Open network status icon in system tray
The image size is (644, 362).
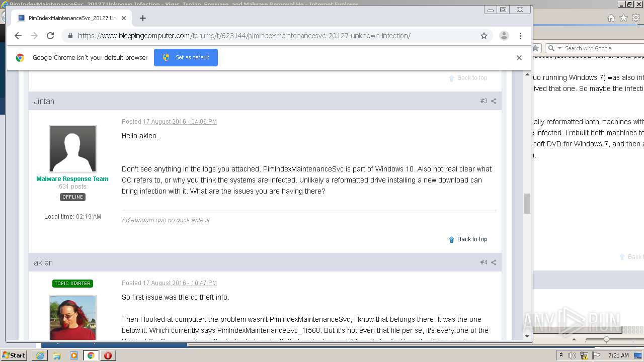pos(584,355)
